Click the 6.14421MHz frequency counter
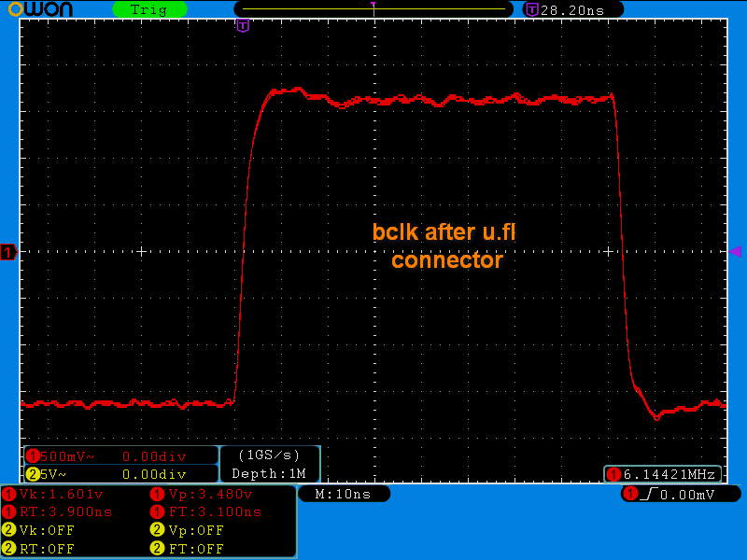The image size is (747, 560). (x=669, y=474)
